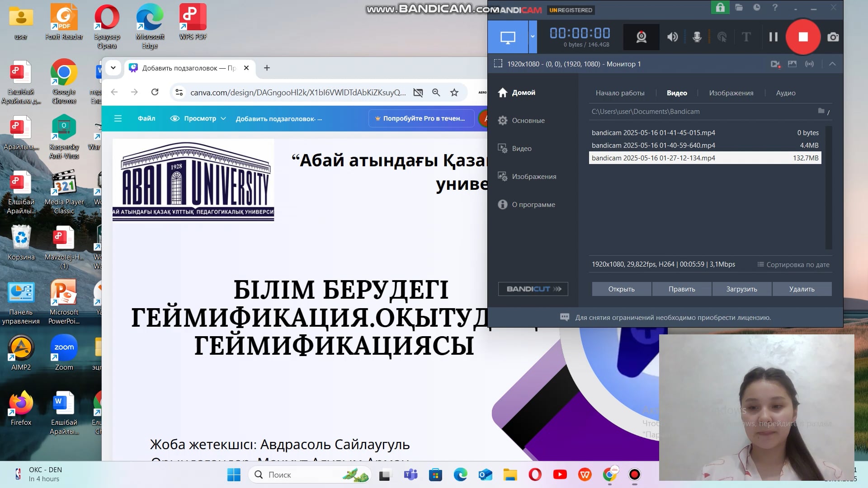Toggle the green keyboard lock icon

point(720,8)
